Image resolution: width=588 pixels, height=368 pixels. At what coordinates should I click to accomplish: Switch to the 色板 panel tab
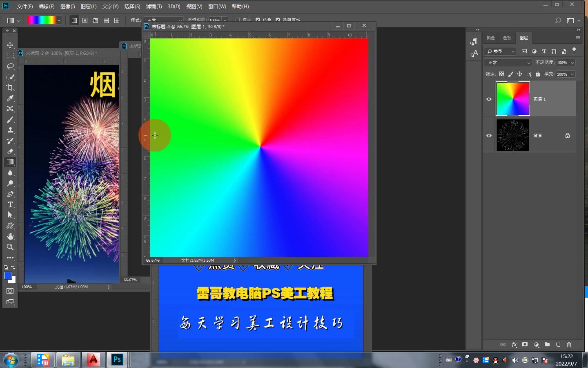pyautogui.click(x=507, y=38)
